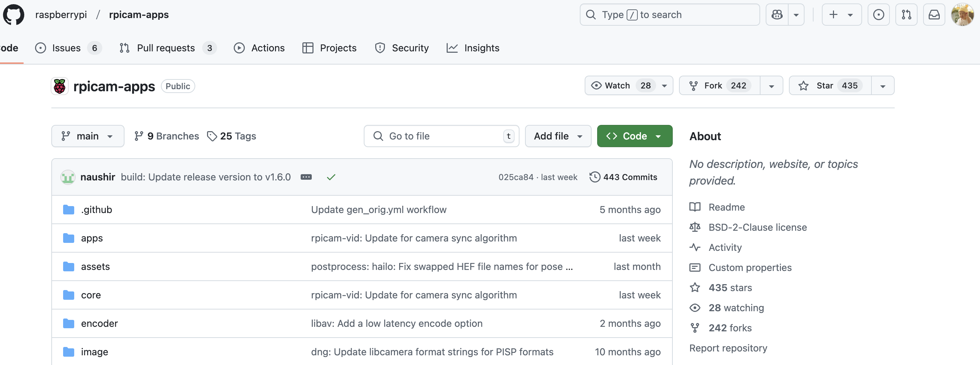Expand the Fork dropdown arrow
Screen dimensions: 980x365
[x=772, y=86]
